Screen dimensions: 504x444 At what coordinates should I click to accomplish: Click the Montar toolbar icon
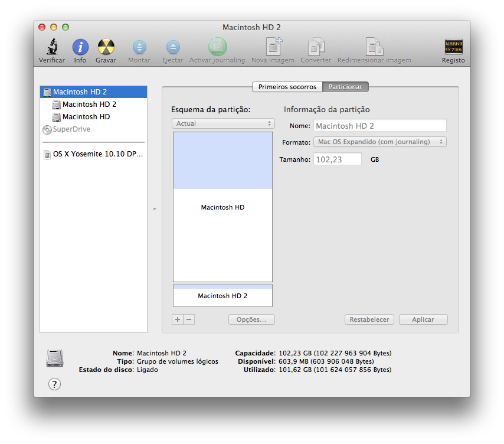point(139,47)
